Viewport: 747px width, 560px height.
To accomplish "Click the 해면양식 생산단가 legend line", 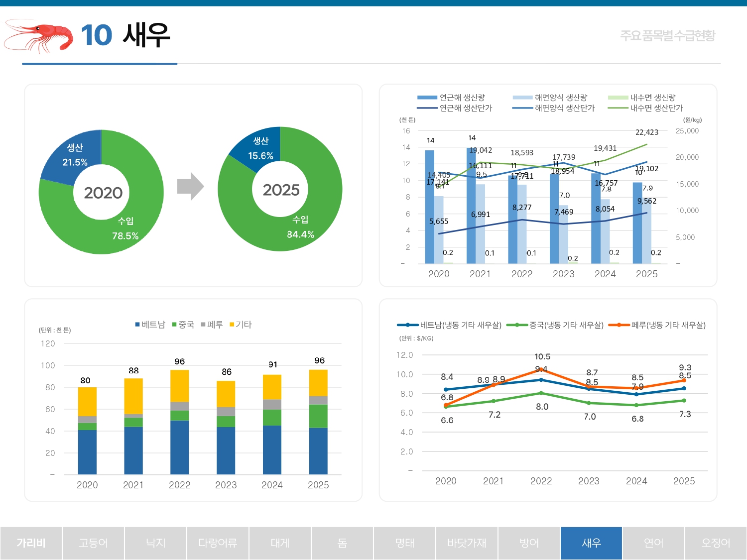I will 522,108.
